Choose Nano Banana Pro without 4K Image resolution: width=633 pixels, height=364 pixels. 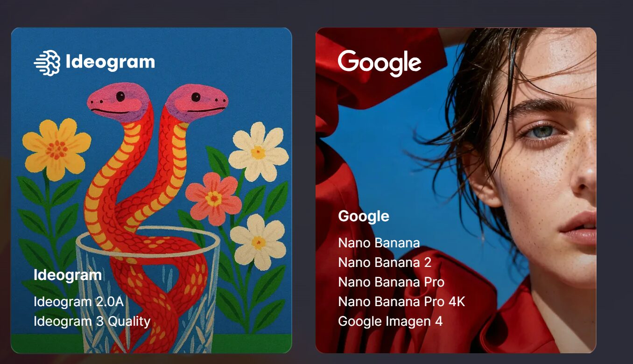coord(391,282)
